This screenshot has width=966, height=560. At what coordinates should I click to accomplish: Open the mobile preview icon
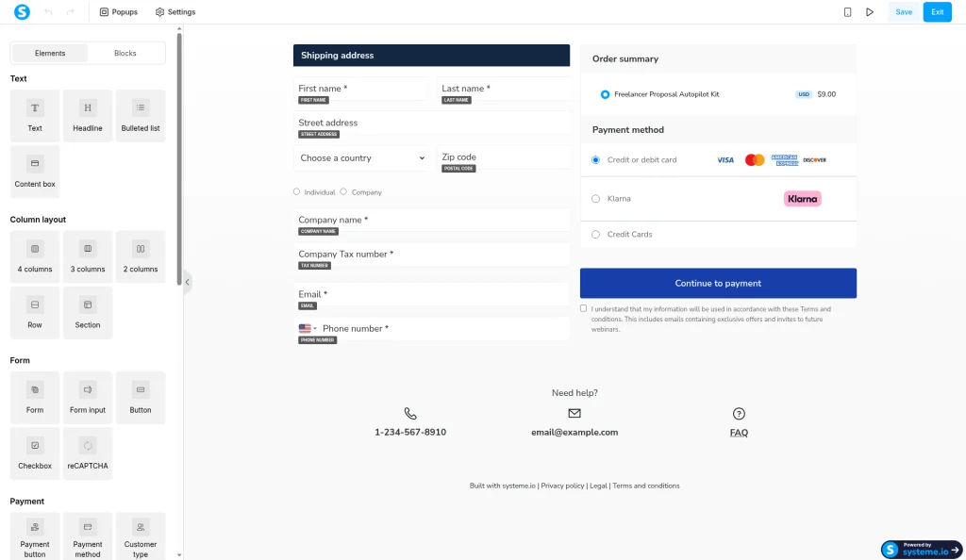tap(848, 11)
